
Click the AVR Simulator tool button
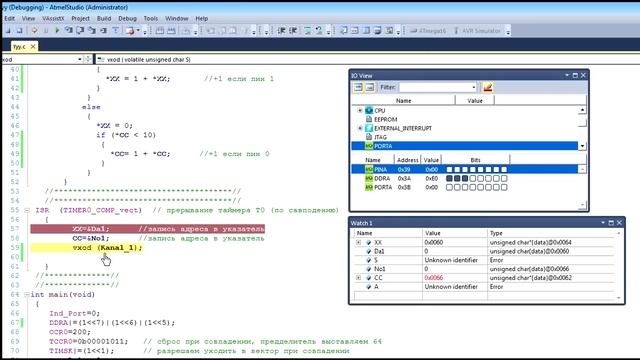[x=477, y=31]
